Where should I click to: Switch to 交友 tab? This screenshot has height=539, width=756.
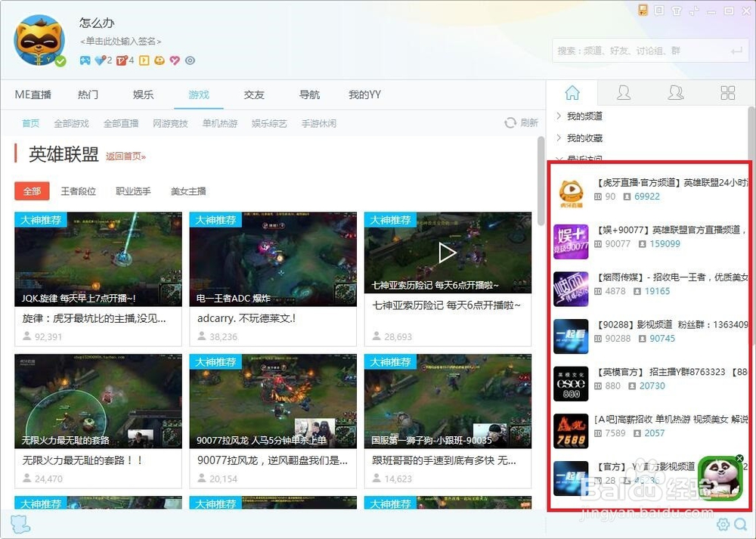[254, 94]
